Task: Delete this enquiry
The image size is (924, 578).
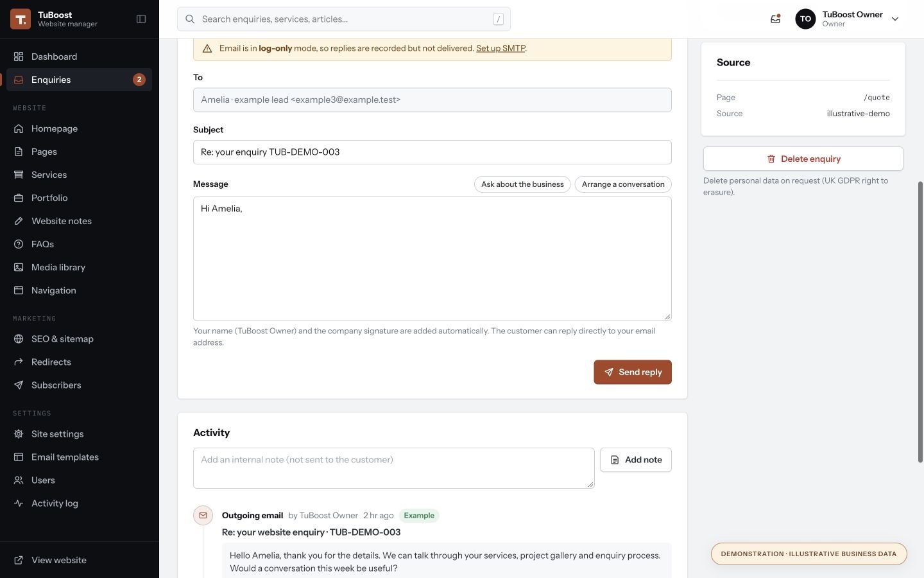Action: (x=803, y=159)
